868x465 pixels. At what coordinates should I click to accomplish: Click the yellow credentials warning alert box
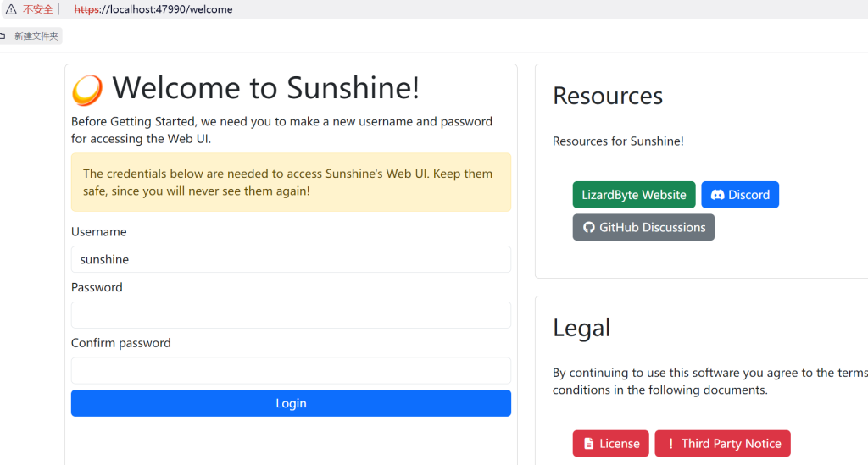[291, 182]
